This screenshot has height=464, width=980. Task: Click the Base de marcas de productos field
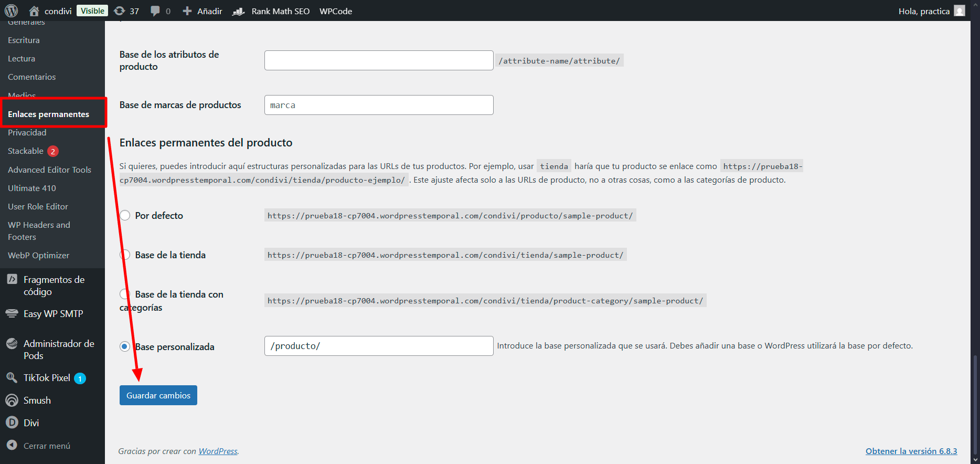click(379, 105)
